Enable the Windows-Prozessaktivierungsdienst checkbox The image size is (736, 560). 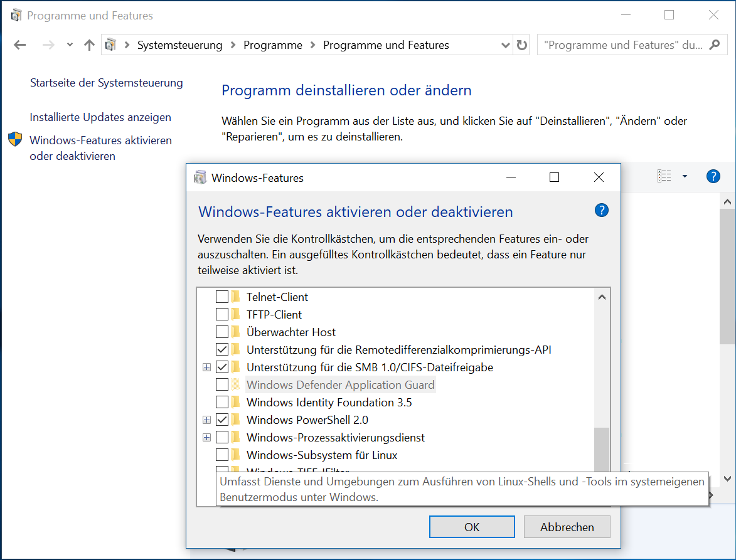pos(222,438)
